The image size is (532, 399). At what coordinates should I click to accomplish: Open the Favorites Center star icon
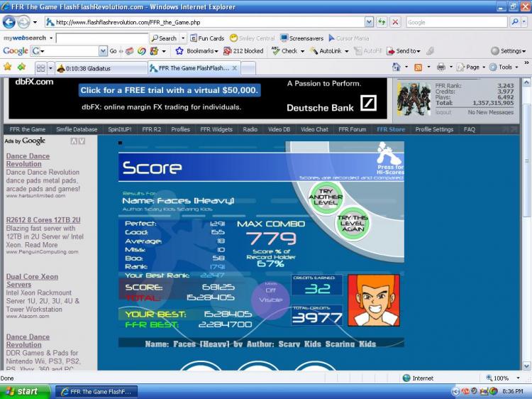click(8, 67)
